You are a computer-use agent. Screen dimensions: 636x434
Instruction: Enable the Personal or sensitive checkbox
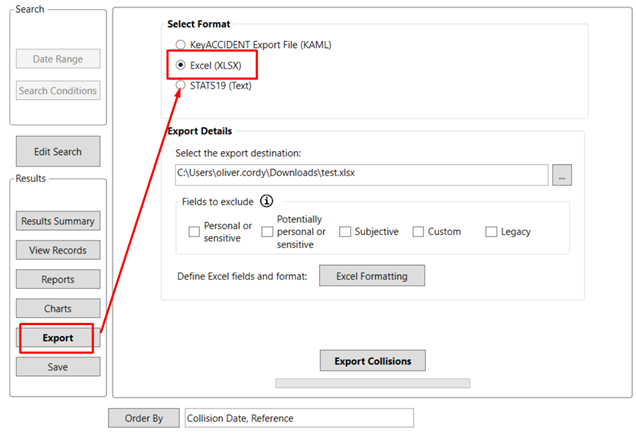(194, 232)
